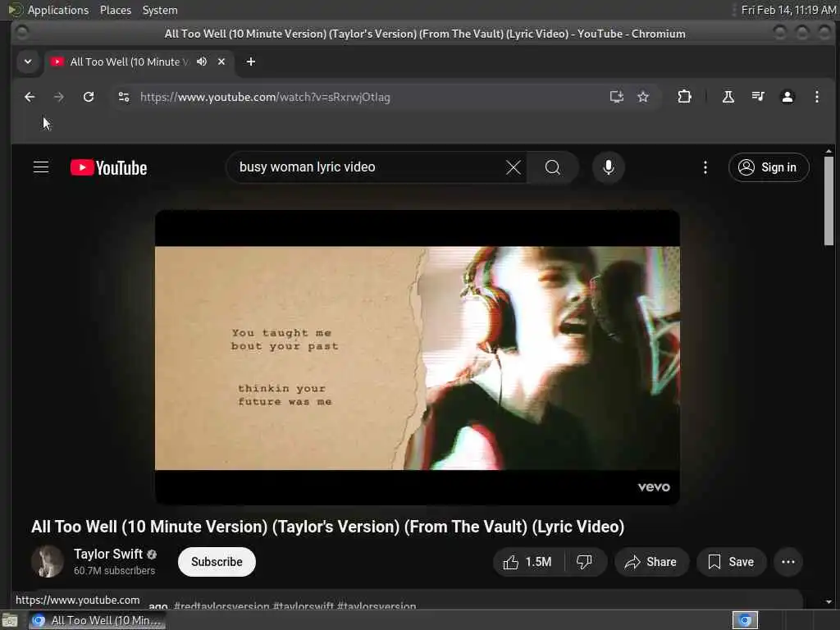
Task: Open the YouTube hamburger guide menu
Action: (x=41, y=167)
